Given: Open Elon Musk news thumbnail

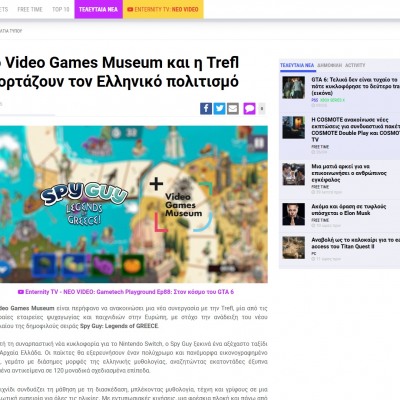Looking at the screenshot, I should [x=294, y=214].
